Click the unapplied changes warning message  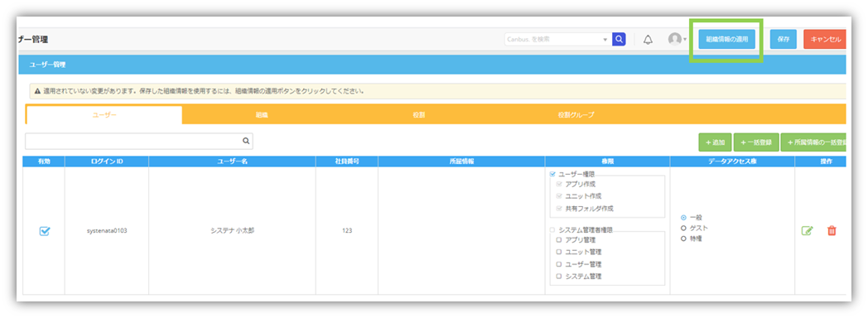437,91
